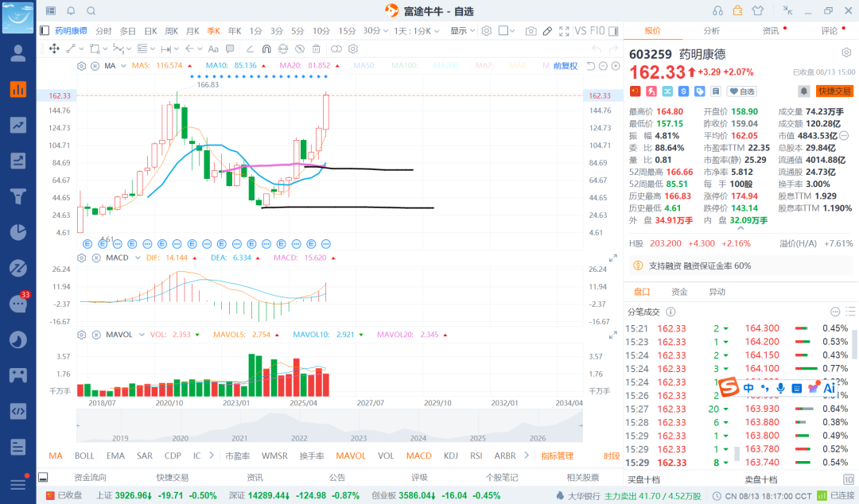This screenshot has width=859, height=504.
Task: Click the notification bell in title bar
Action: 72,10
